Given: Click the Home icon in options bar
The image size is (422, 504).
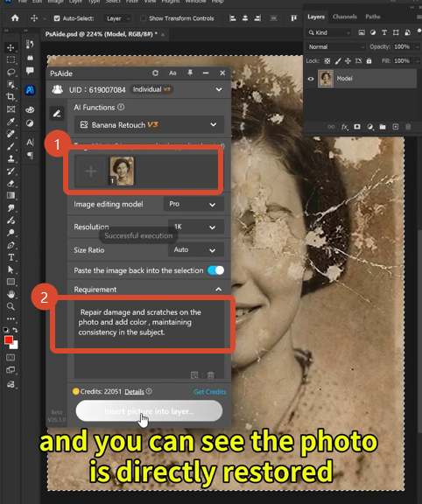Looking at the screenshot, I should [15, 18].
